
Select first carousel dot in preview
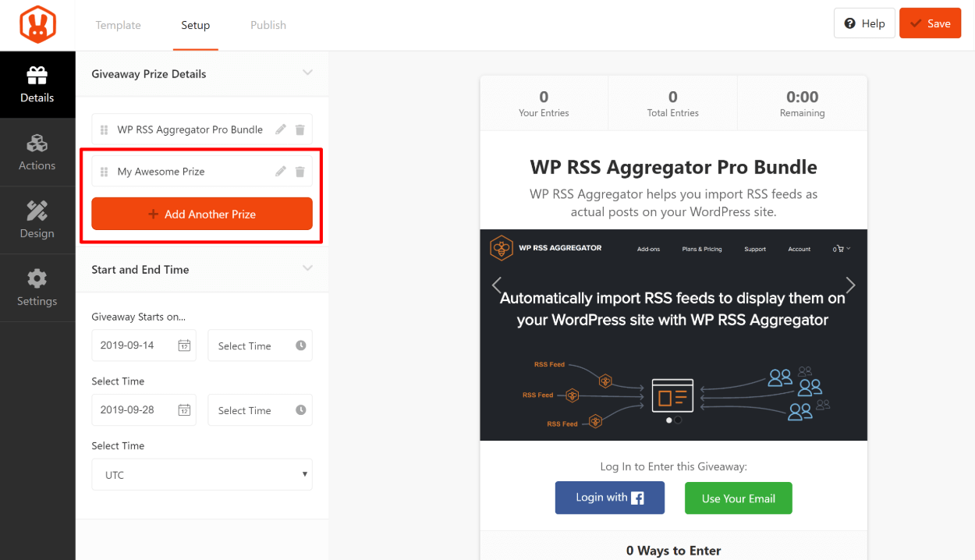point(668,420)
